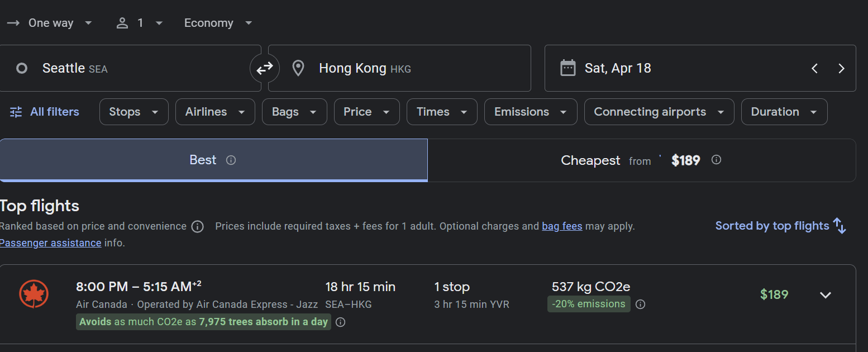Open the bag fees link
Image resolution: width=868 pixels, height=352 pixels.
click(562, 226)
